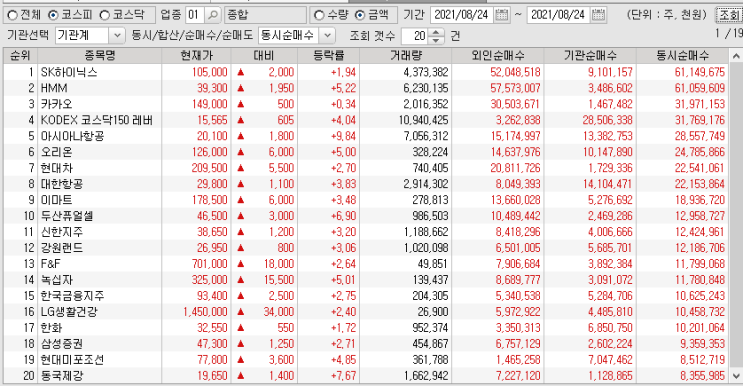Sort by the 기관순매수 column header
This screenshot has width=743, height=386.
coord(590,55)
